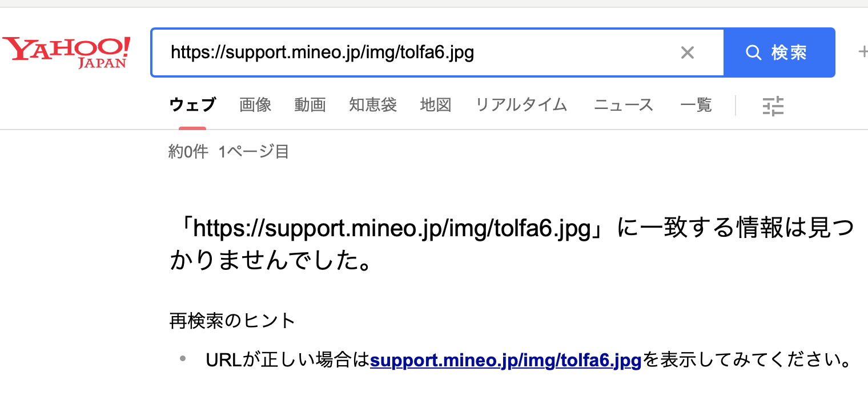Expand the 一覧 services list
868x396 pixels.
696,105
